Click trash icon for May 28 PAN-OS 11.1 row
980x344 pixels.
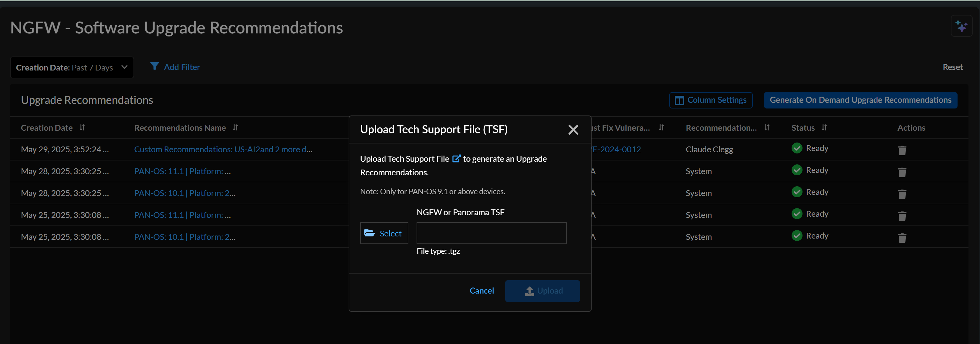902,172
